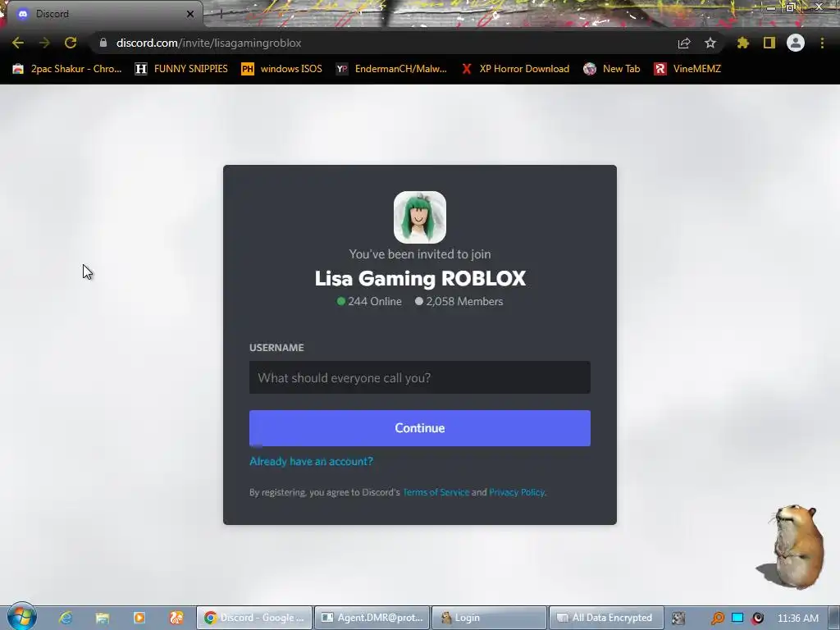Launch Windows Media Player from taskbar
This screenshot has width=840, height=630.
click(x=139, y=618)
